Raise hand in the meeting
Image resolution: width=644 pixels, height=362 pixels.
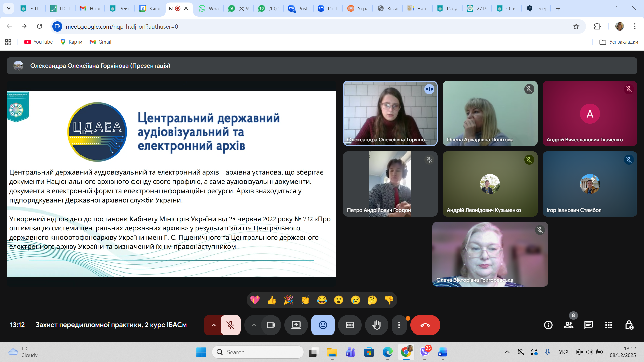coord(376,325)
